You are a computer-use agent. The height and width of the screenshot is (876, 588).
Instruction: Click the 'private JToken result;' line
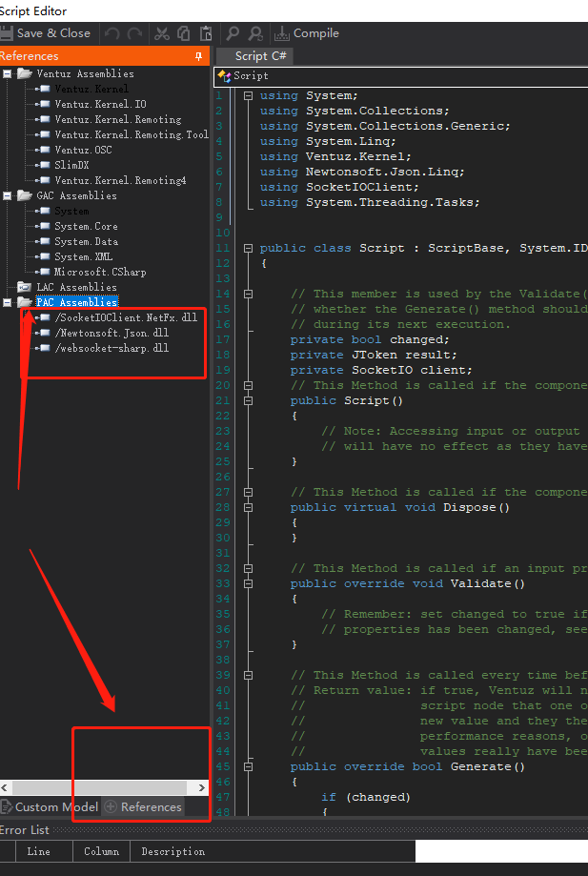pyautogui.click(x=374, y=355)
